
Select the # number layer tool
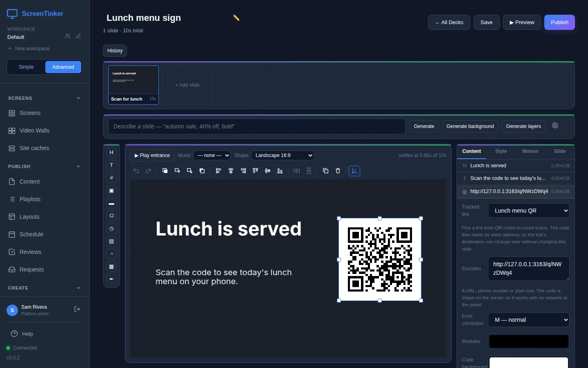point(111,178)
